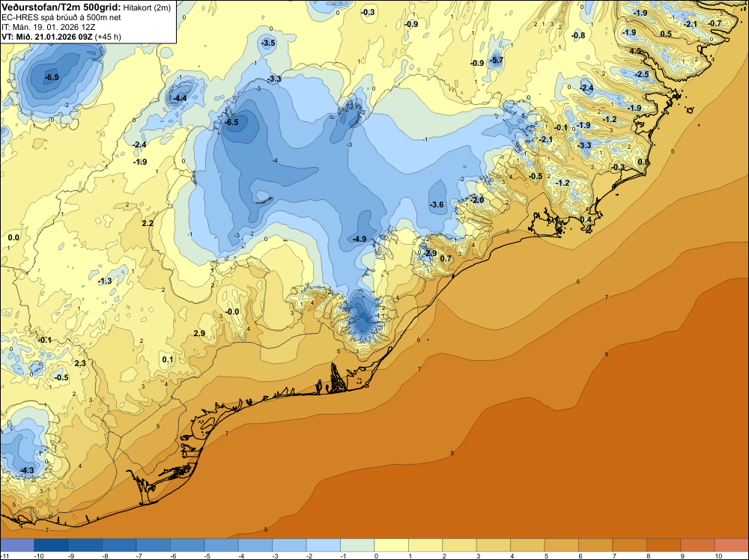749x560 pixels.
Task: Click the '-0.7' value at top right
Action: 715,23
